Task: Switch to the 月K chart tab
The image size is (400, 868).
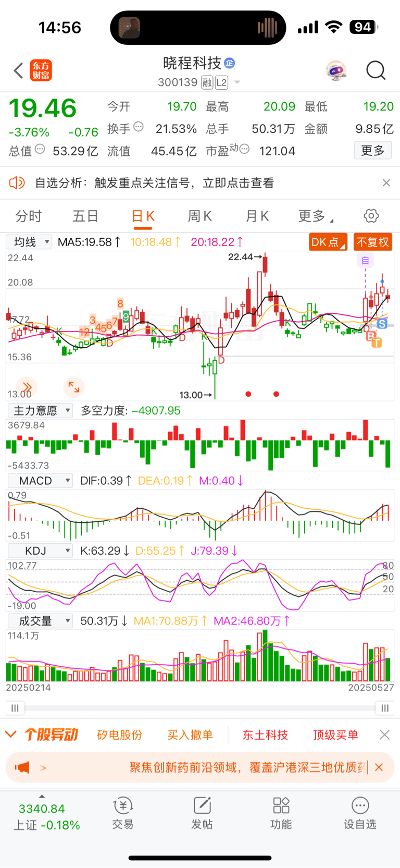Action: pos(257,216)
